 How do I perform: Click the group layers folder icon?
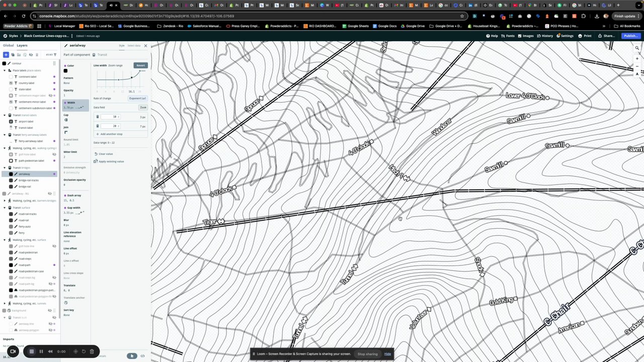pyautogui.click(x=19, y=54)
